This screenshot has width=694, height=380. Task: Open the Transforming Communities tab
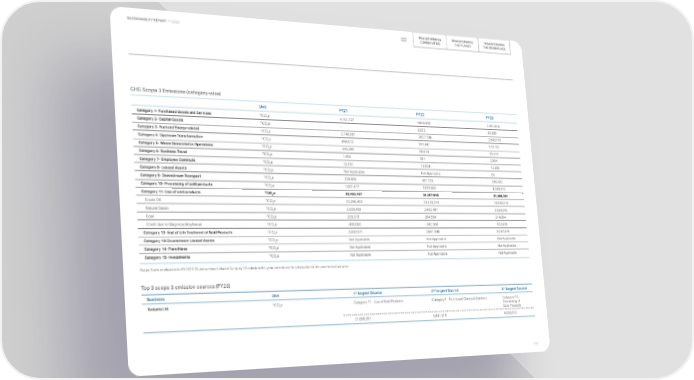(x=430, y=41)
